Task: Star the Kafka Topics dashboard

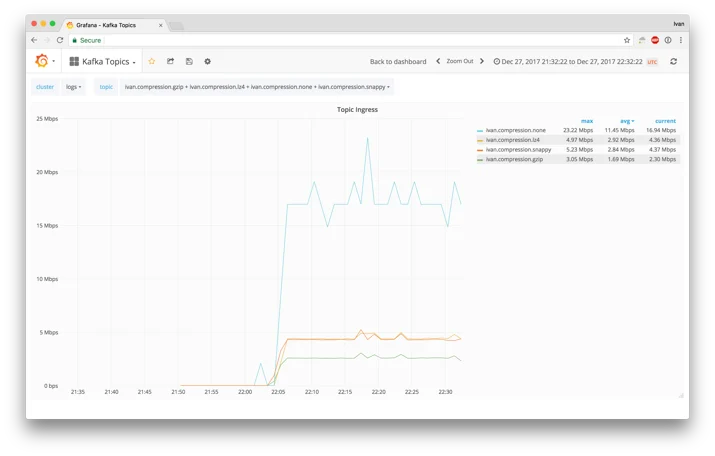Action: [152, 61]
